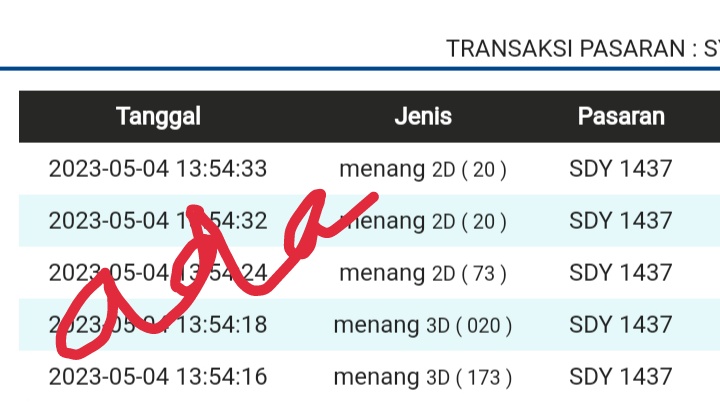This screenshot has width=720, height=402.
Task: Click menang 2D (20) in the 54:32 row
Action: (423, 221)
